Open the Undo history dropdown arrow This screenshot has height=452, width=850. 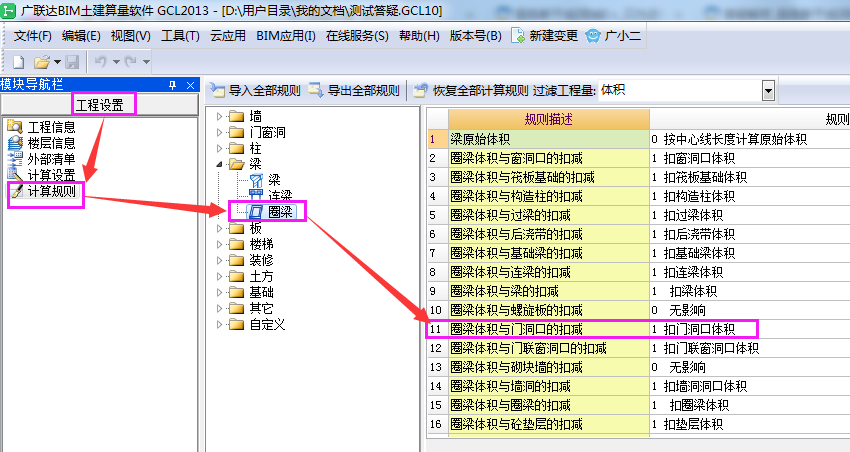click(x=116, y=62)
